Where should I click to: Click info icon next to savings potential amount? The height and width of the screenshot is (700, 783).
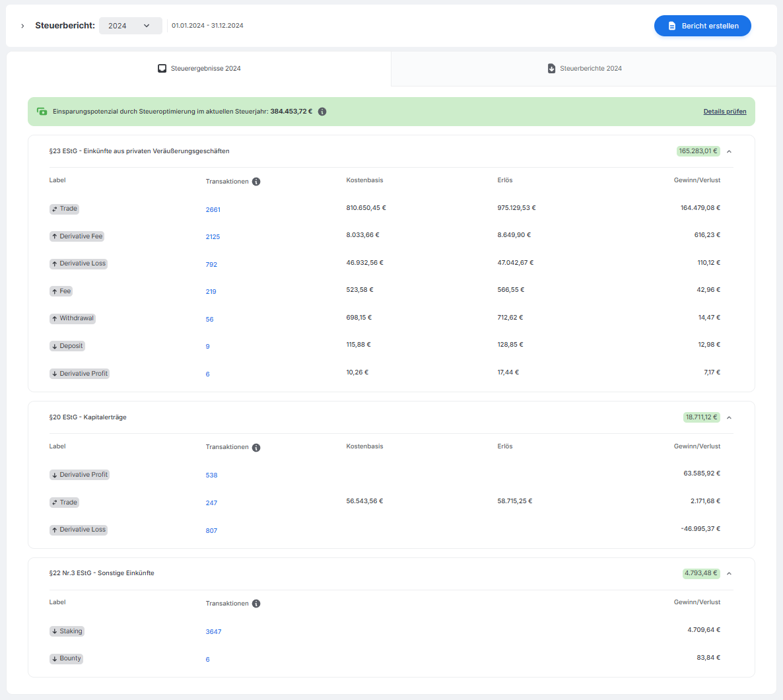(322, 112)
